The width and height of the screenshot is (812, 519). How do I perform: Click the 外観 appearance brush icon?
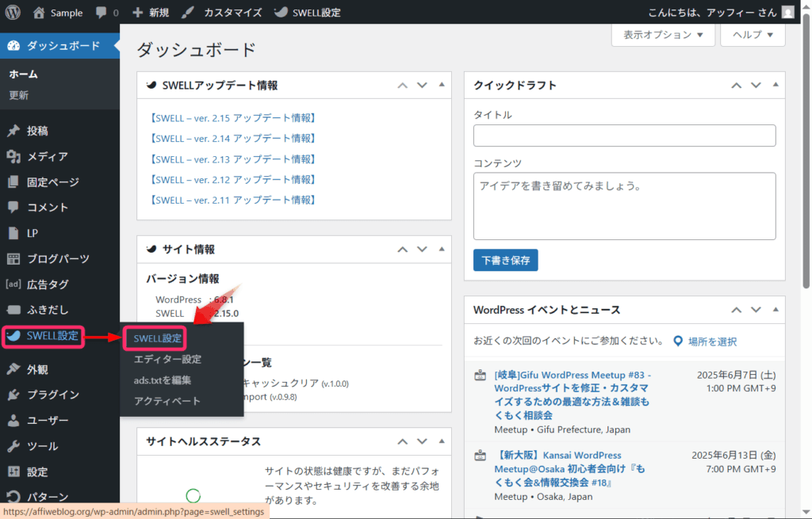click(x=13, y=369)
